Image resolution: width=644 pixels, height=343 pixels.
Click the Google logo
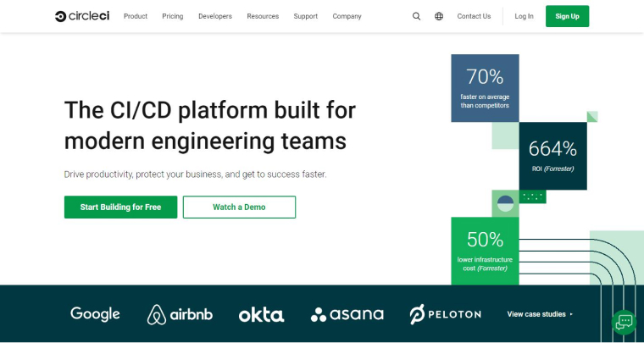(x=95, y=314)
